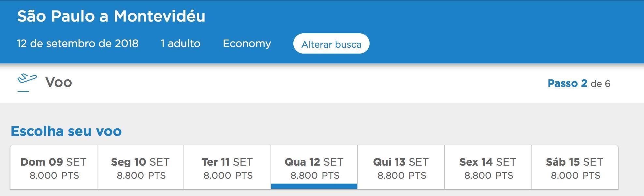Click the Alterar busca button
Image resolution: width=644 pixels, height=196 pixels.
331,44
